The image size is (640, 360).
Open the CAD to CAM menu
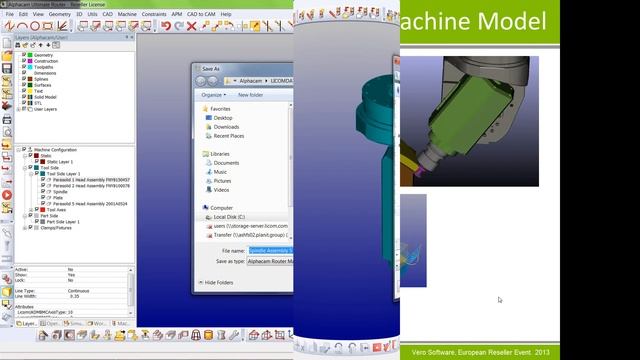pyautogui.click(x=201, y=14)
